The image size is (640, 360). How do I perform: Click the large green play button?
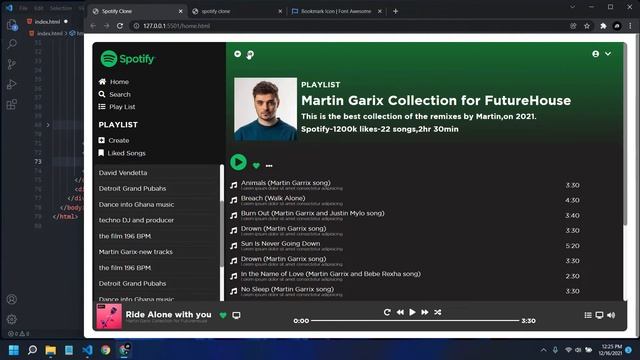point(238,162)
